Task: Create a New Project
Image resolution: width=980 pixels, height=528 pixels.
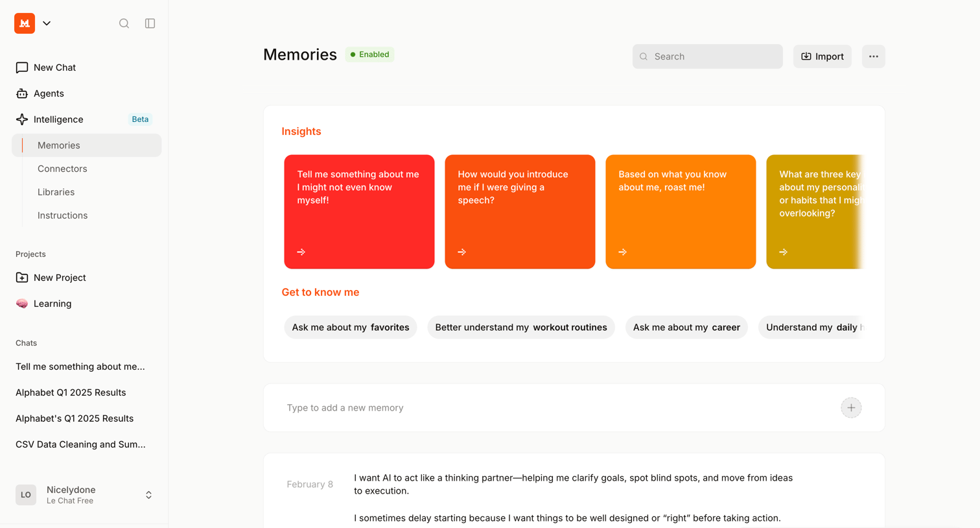Action: (86, 278)
